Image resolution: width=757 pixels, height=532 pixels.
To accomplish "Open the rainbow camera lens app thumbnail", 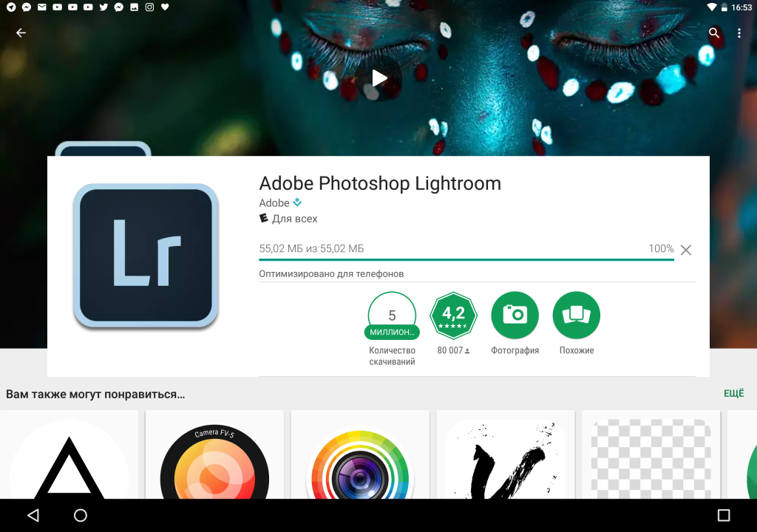I will point(360,458).
